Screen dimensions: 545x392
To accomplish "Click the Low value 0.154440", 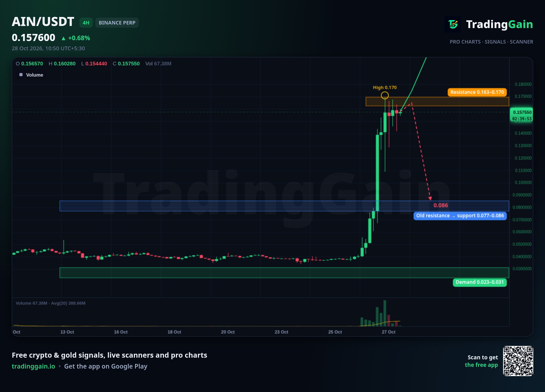I will 96,64.
